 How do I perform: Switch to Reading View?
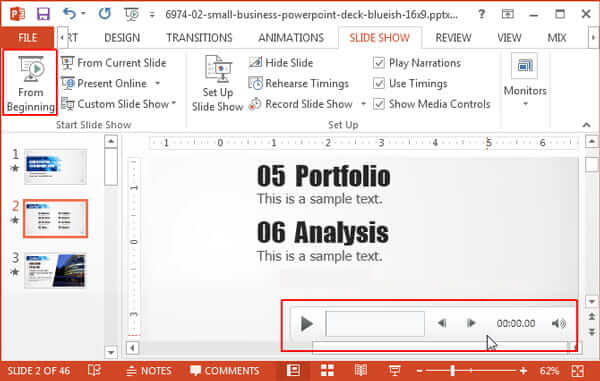click(361, 370)
